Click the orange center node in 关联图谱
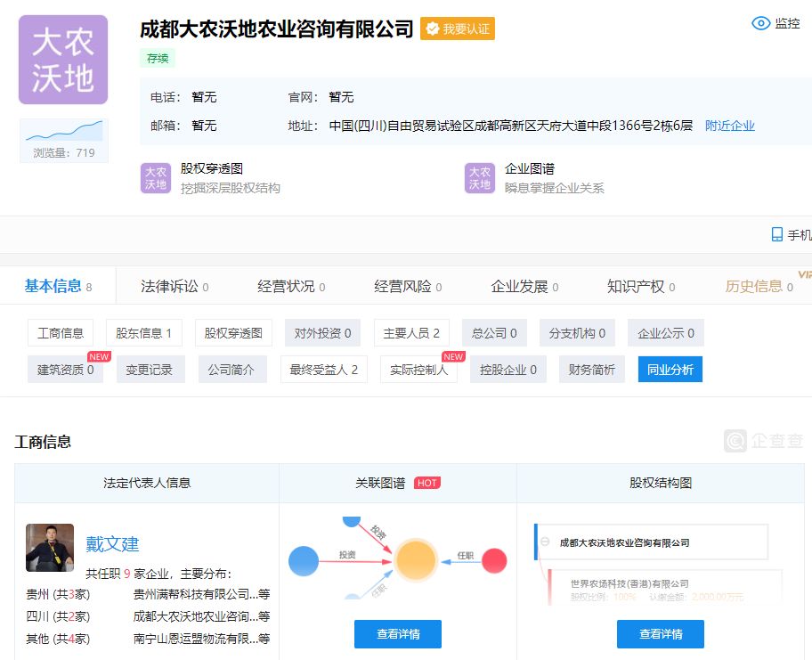 click(415, 560)
